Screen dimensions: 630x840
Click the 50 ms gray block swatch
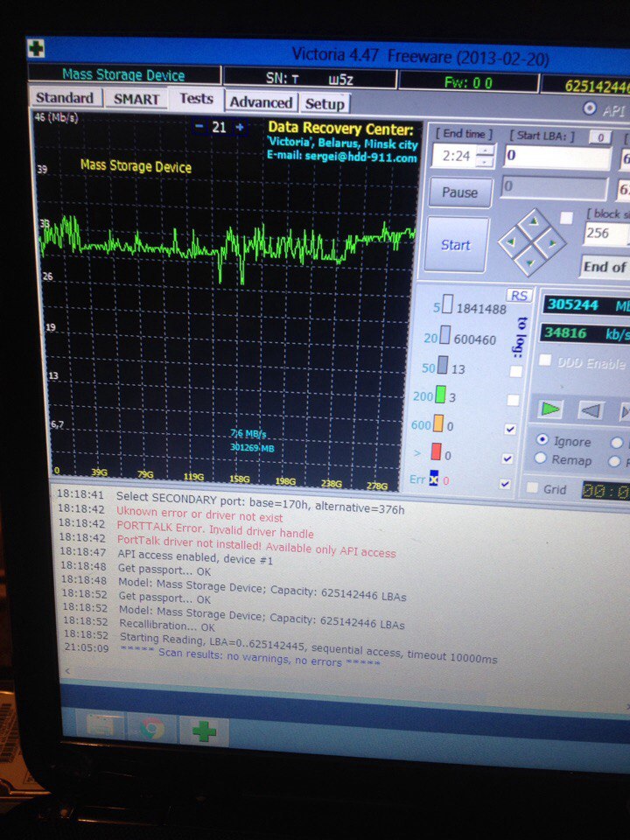[x=442, y=364]
